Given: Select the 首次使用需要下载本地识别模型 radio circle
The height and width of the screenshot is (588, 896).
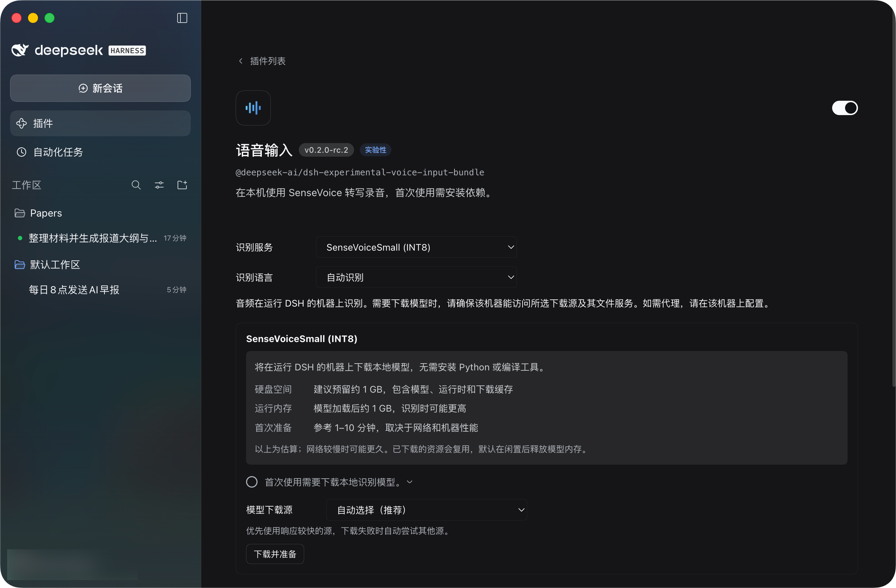Looking at the screenshot, I should [252, 482].
